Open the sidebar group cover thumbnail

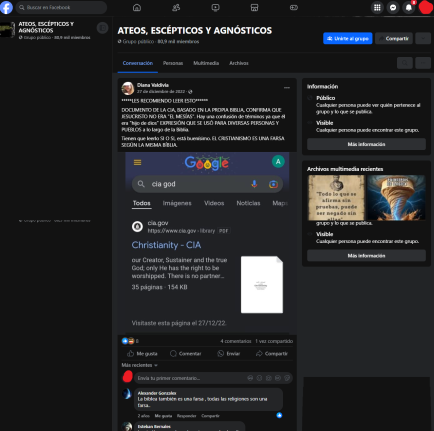[8, 29]
